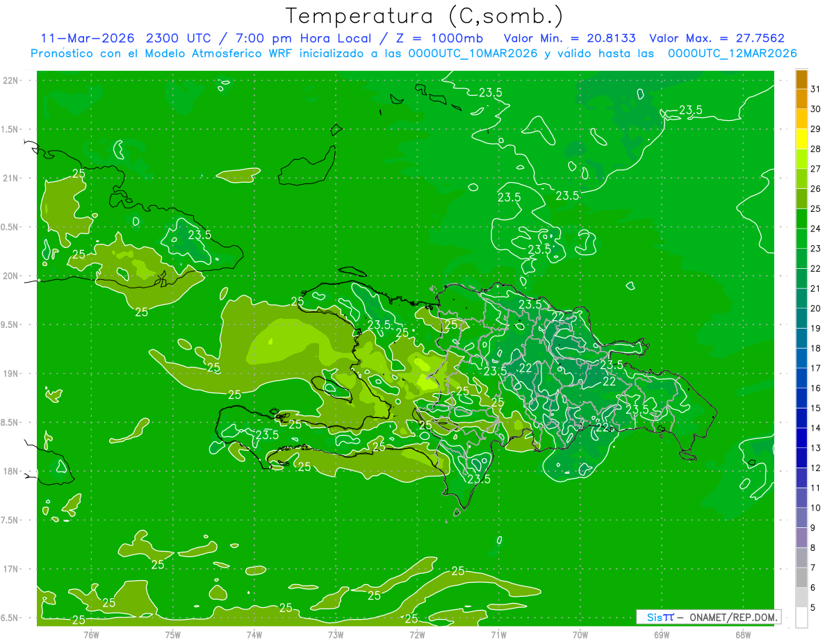Image resolution: width=834 pixels, height=644 pixels.
Task: Click the '0000UTC_12MAR2026' valid-until time
Action: (x=732, y=53)
